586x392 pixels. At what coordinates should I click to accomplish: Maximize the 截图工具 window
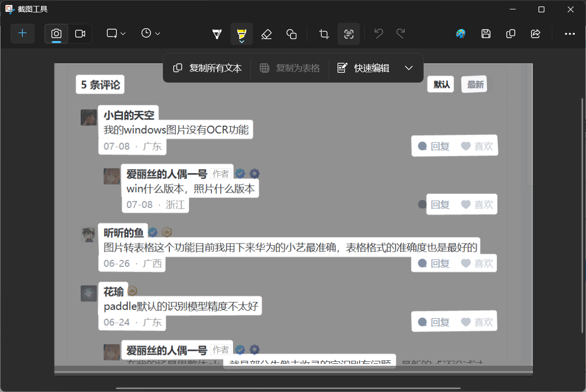tap(541, 9)
